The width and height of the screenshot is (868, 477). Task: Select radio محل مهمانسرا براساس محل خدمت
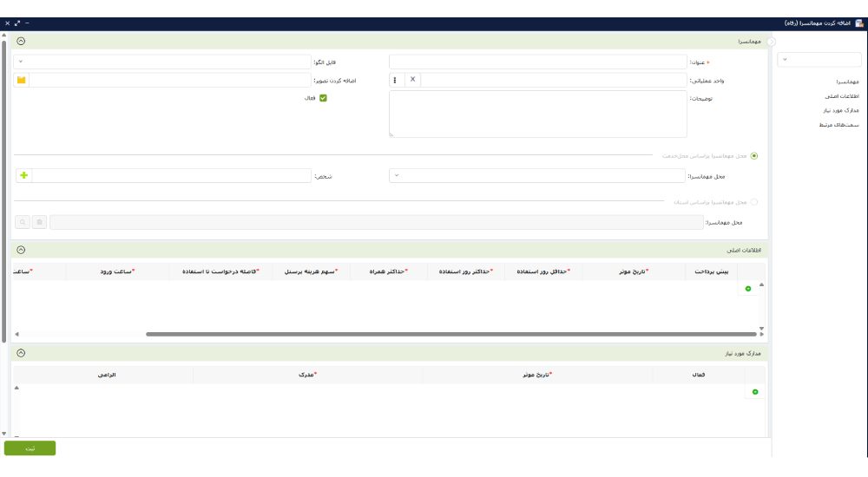(754, 156)
